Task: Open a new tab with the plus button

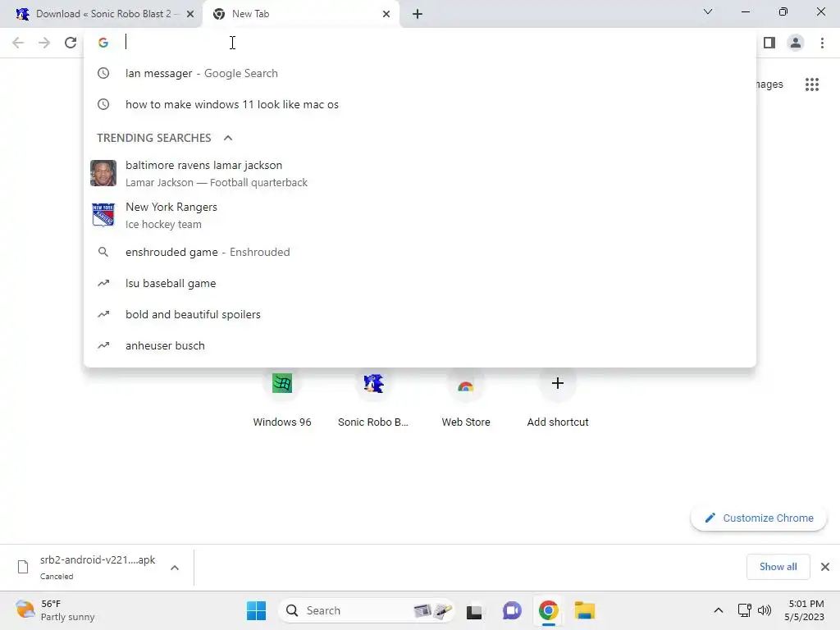Action: coord(418,14)
